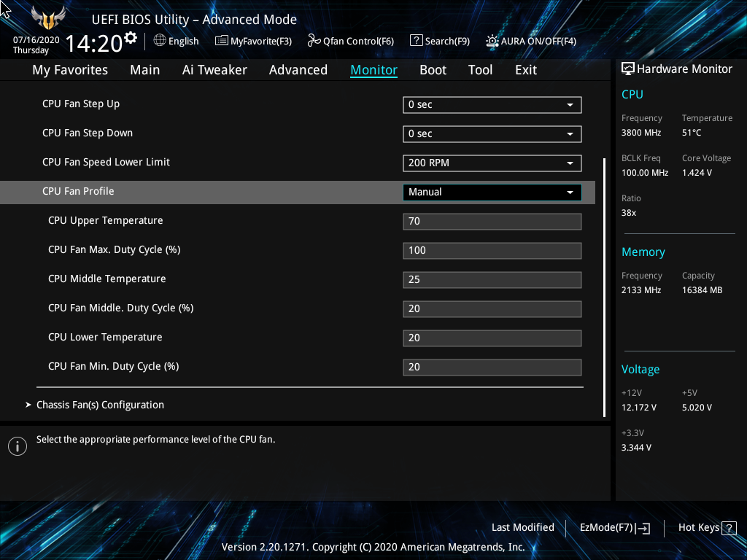
Task: Click the Memory section heading
Action: tap(643, 252)
